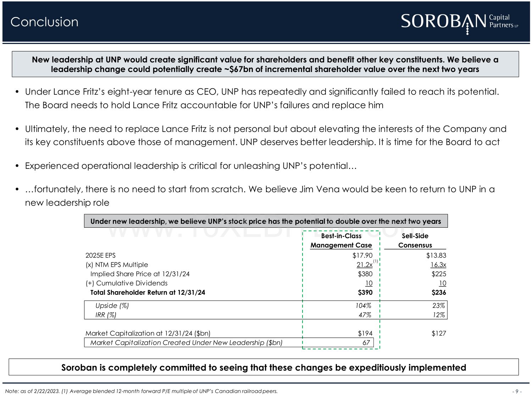
Task: Click the Experienced operational leadership bullet
Action: tap(190, 166)
